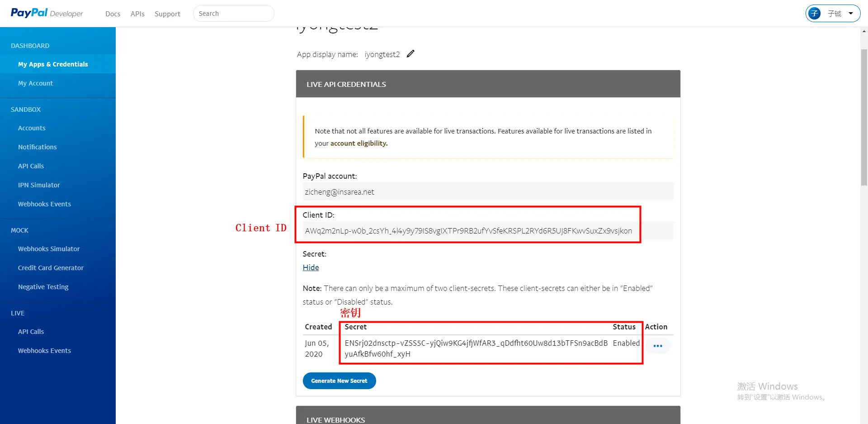Click the user avatar icon in header
This screenshot has height=424, width=868.
(815, 14)
